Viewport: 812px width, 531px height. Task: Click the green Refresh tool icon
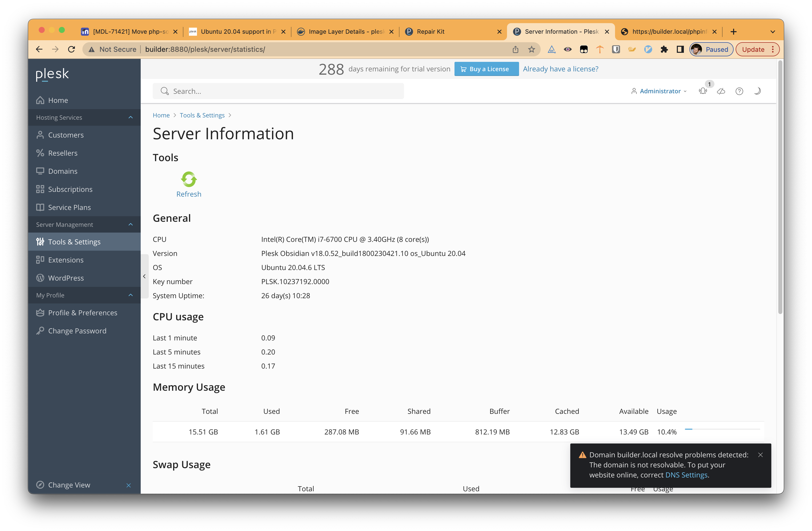[189, 179]
